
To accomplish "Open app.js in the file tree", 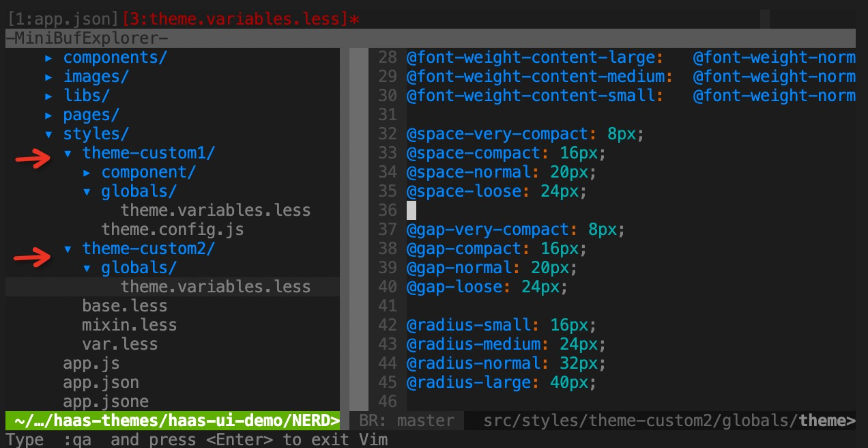I will pyautogui.click(x=91, y=363).
